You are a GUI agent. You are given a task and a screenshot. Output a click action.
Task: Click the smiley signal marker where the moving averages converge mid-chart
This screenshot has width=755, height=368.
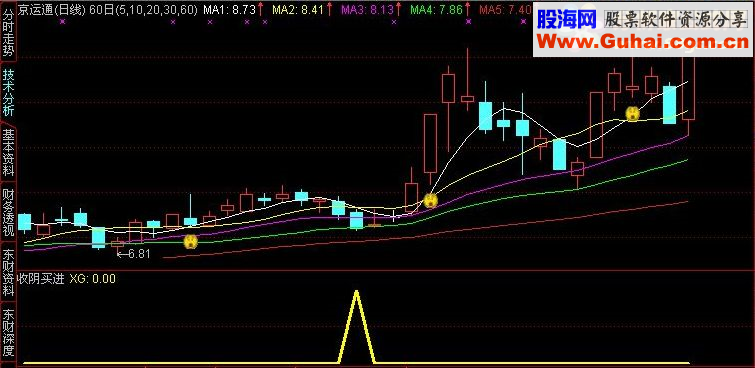[430, 200]
